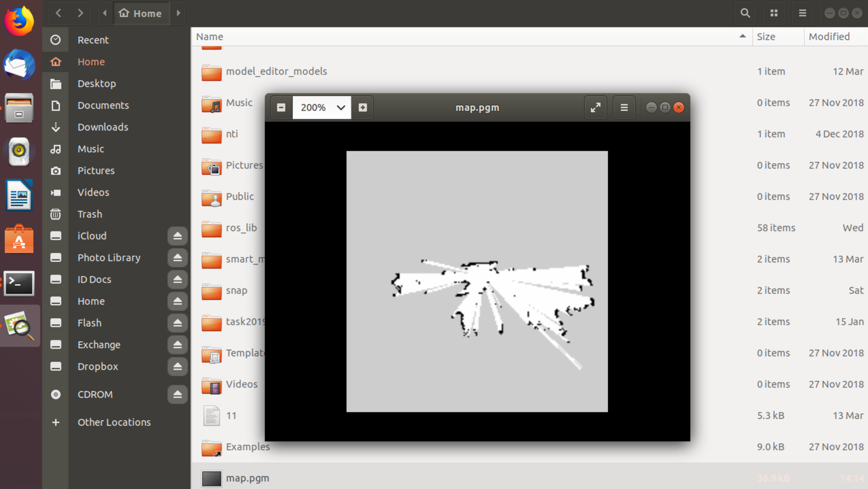The image size is (868, 489).
Task: Enter fullscreen mode in image viewer
Action: click(x=595, y=108)
